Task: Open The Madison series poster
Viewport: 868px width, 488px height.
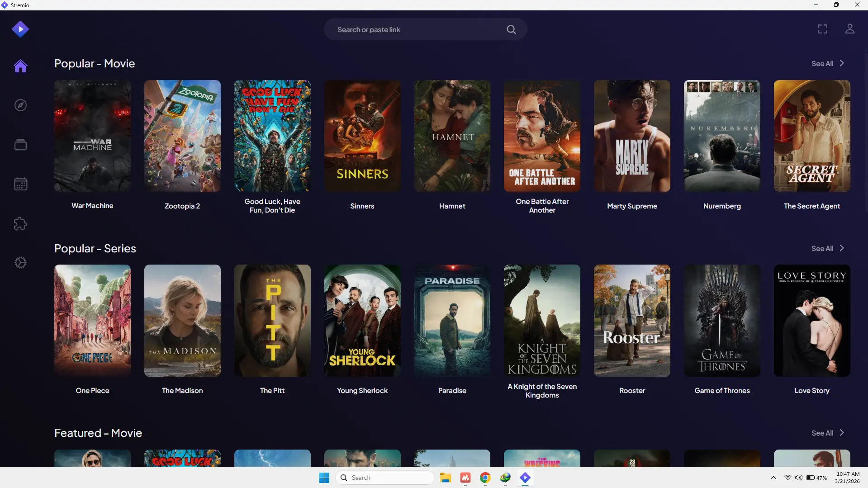Action: [x=182, y=321]
